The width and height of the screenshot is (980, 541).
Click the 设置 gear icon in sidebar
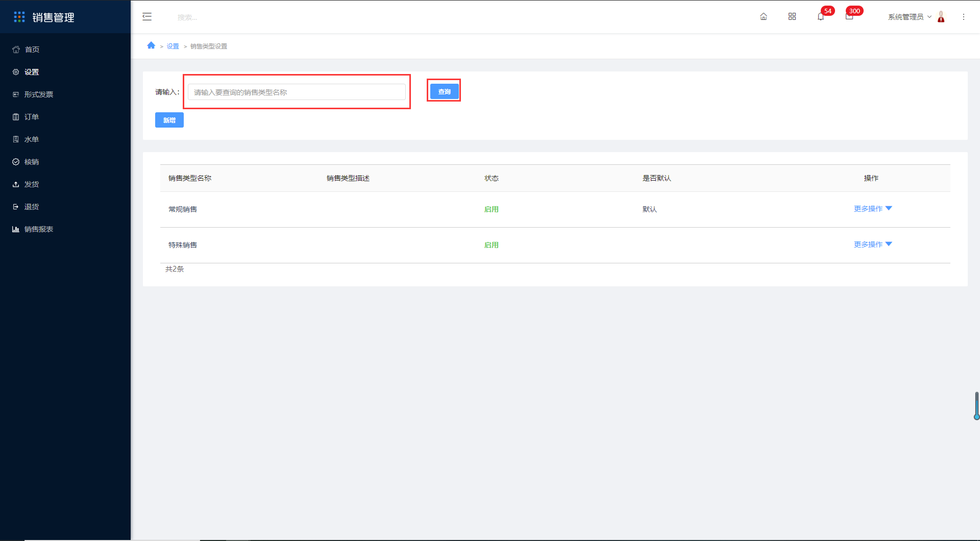pos(16,72)
